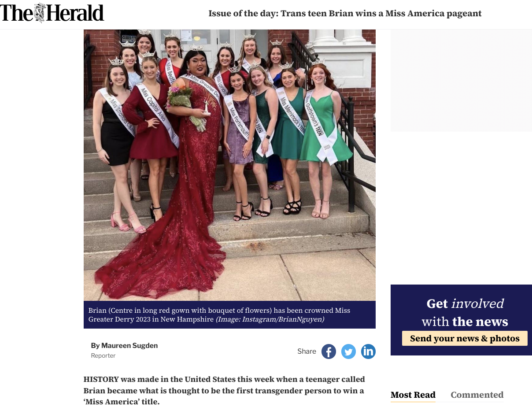Viewport: 532px width, 407px height.
Task: Click the crest emblem in Herald masthead
Action: pos(40,13)
